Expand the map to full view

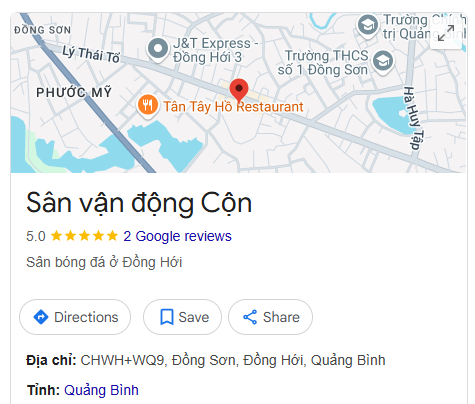446,33
